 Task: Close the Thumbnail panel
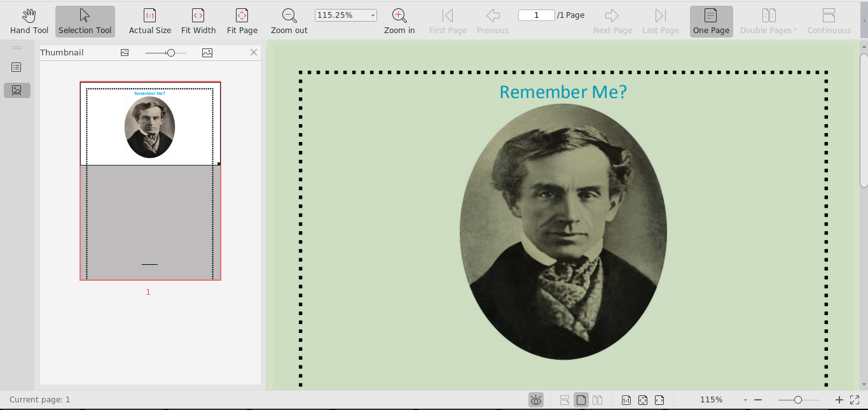(x=254, y=52)
